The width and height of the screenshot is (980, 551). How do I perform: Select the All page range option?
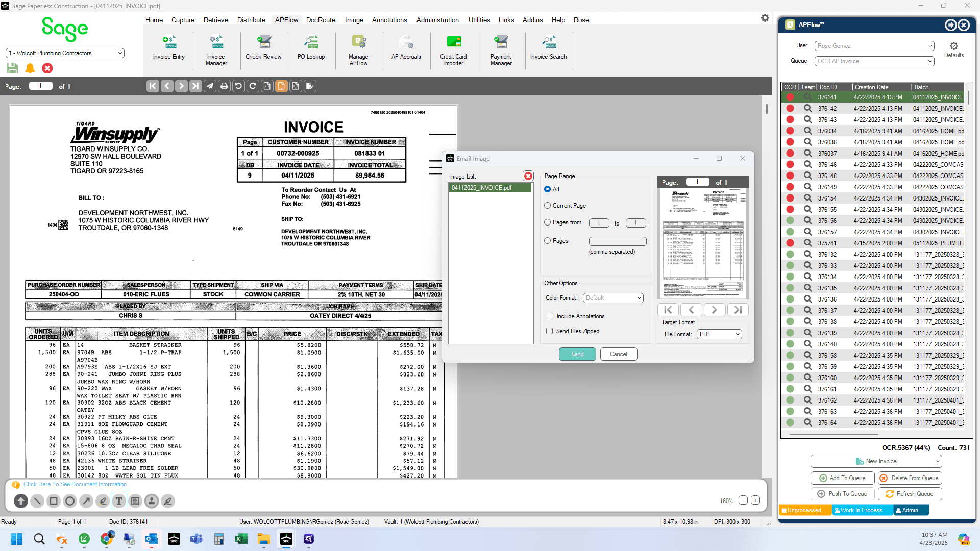(x=548, y=189)
